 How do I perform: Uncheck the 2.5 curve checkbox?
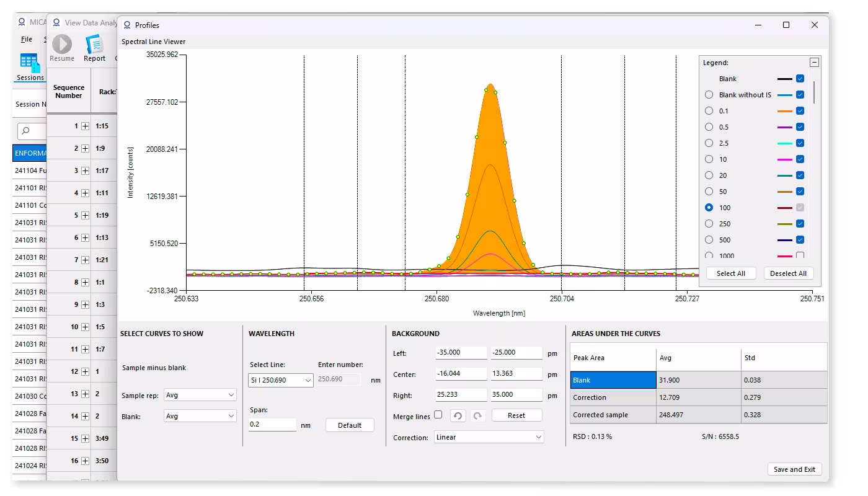click(x=800, y=143)
